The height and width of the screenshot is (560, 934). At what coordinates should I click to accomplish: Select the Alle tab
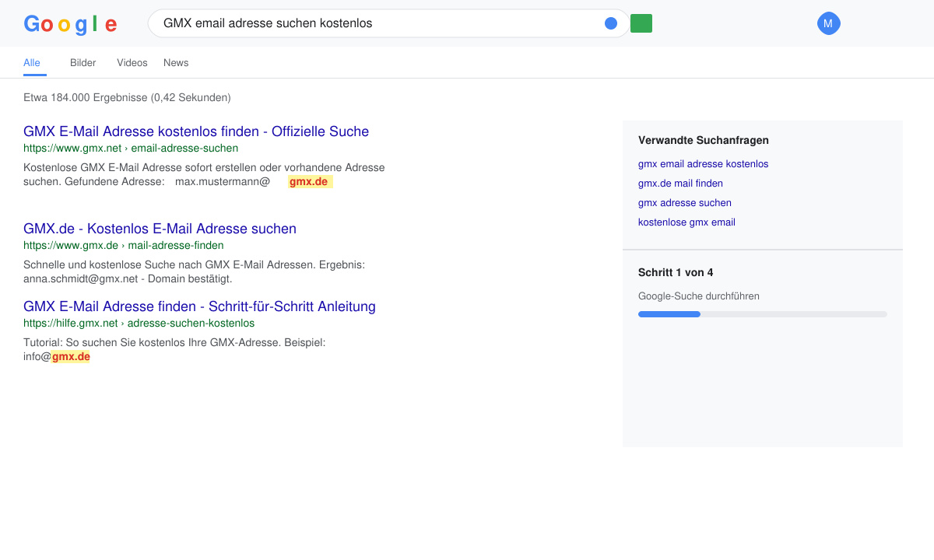click(32, 63)
